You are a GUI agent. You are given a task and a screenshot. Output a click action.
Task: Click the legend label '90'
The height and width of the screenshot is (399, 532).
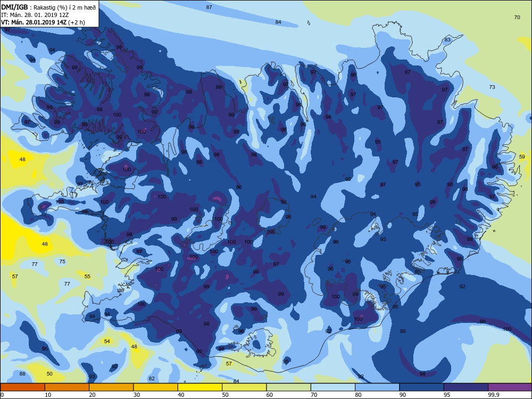pos(403,395)
